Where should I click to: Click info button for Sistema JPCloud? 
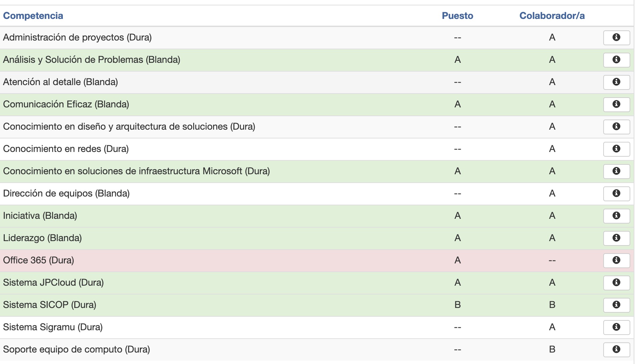(616, 283)
